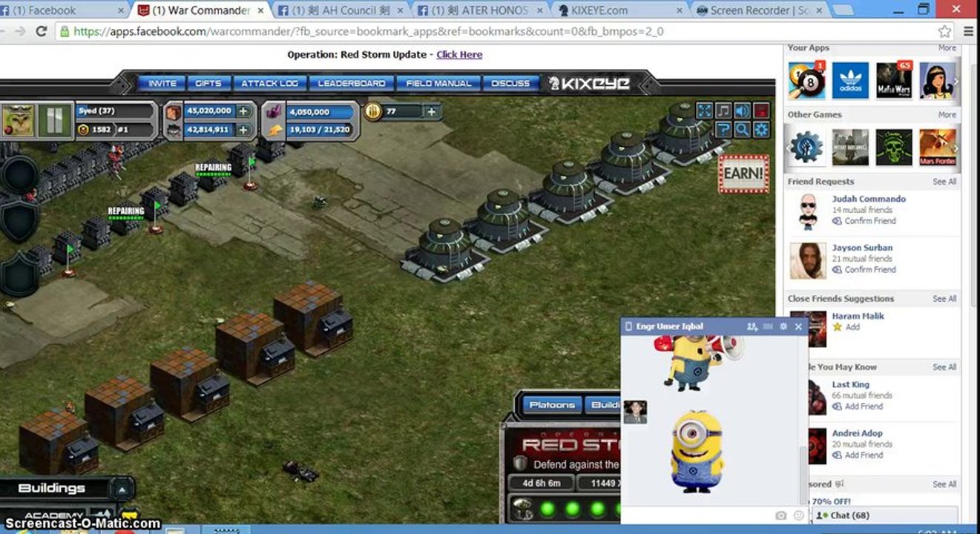The image size is (980, 534).
Task: Toggle fullscreen mode in the game
Action: point(704,111)
